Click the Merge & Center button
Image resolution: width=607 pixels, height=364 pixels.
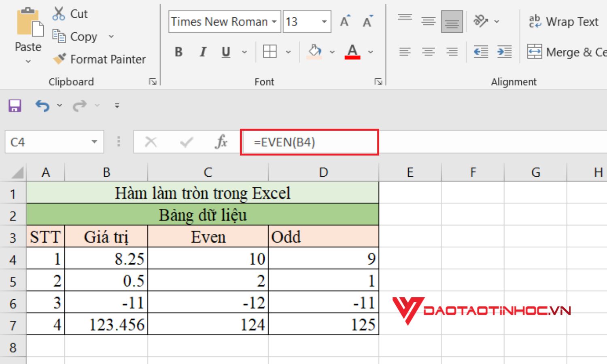[566, 52]
